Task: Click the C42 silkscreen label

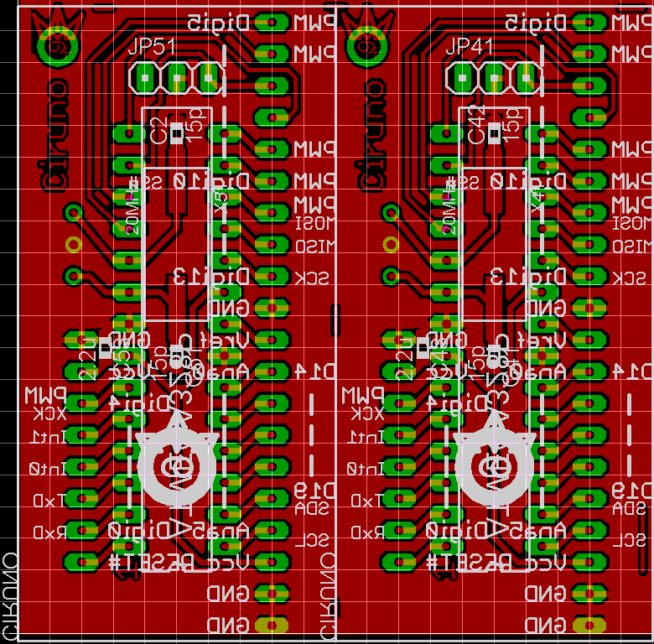Action: 476,124
